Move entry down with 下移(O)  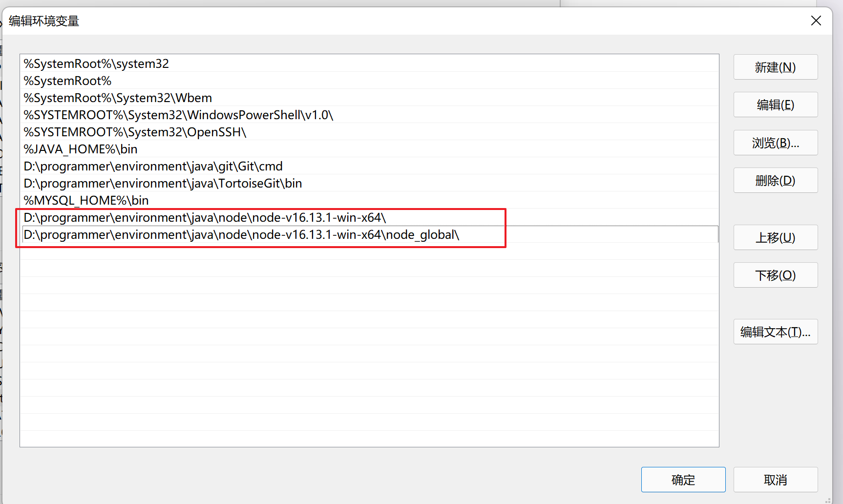(775, 274)
